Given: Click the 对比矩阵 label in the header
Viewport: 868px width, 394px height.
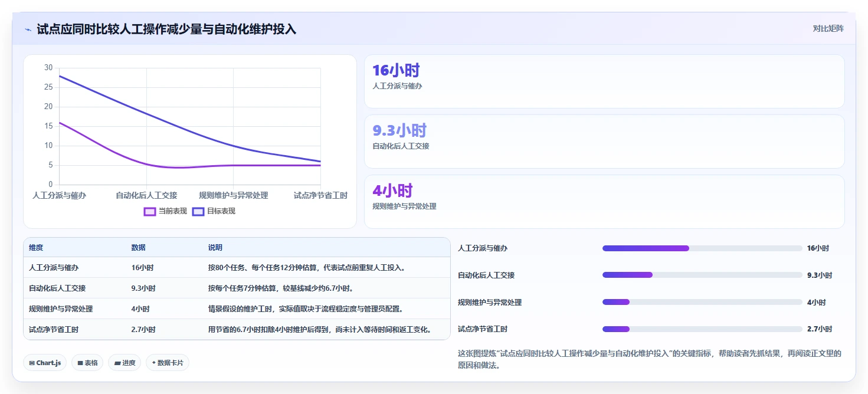Looking at the screenshot, I should click(x=828, y=28).
